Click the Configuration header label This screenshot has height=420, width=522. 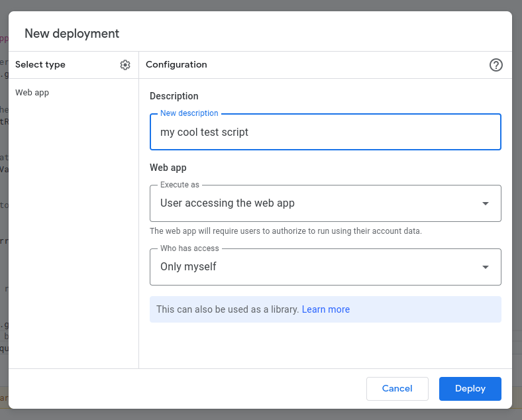coord(176,65)
